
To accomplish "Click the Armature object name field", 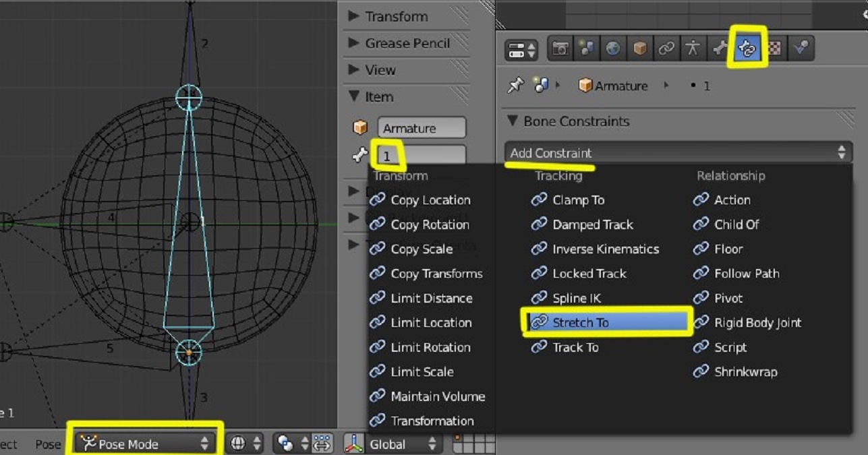I will [x=422, y=127].
